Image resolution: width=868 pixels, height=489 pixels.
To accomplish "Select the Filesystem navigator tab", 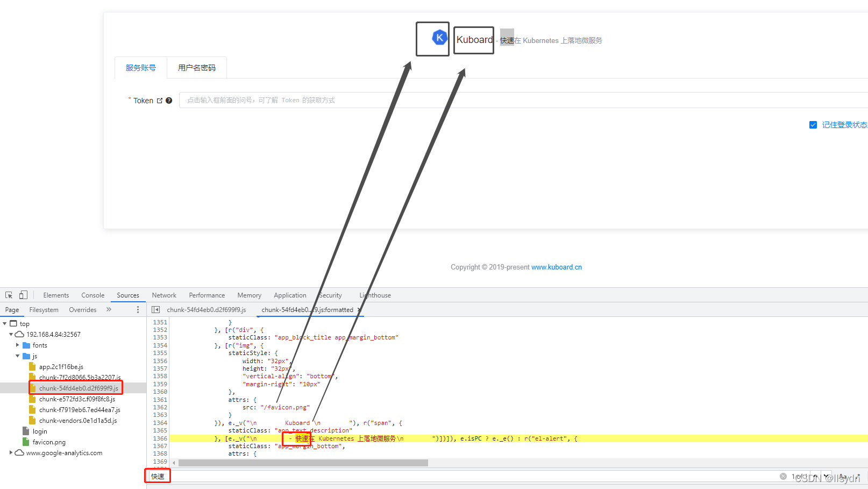I will pyautogui.click(x=44, y=310).
